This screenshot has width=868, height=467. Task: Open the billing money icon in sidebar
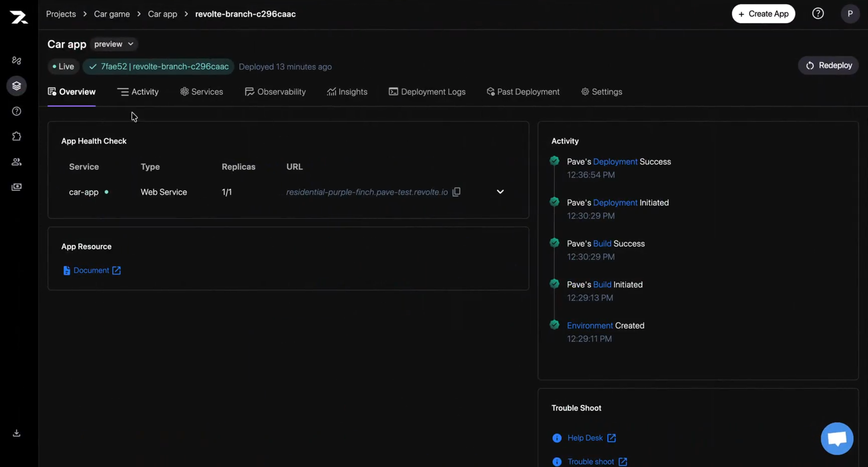(x=17, y=187)
